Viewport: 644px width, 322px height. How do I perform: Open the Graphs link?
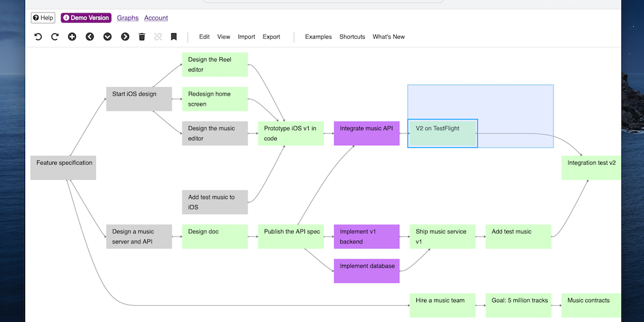(x=128, y=18)
